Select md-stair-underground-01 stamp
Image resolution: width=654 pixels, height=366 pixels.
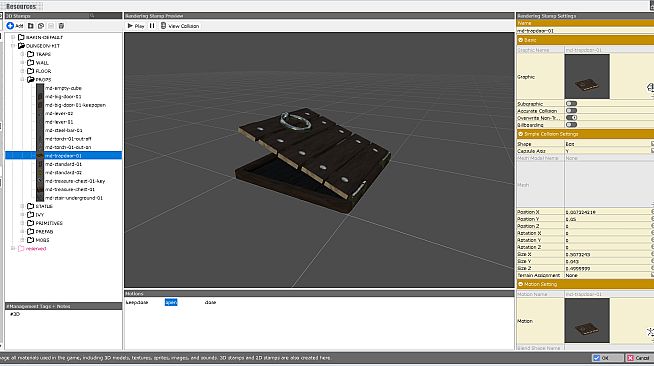(x=73, y=198)
